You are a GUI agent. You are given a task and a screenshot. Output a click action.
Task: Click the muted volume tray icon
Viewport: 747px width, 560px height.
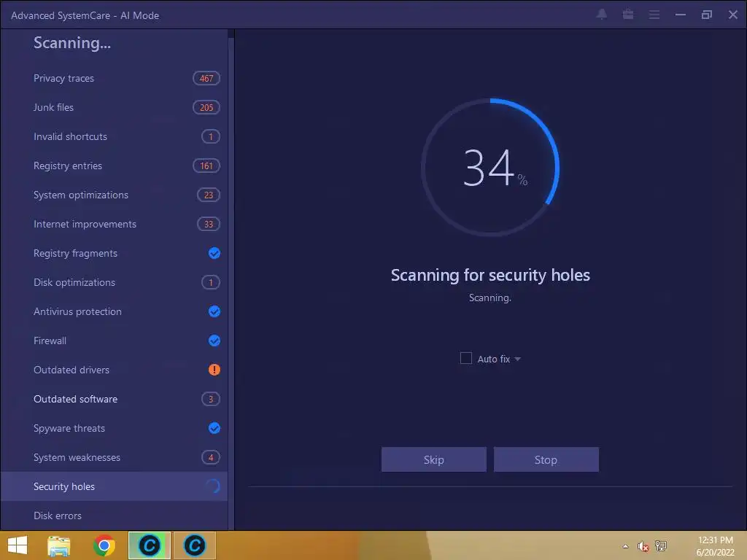click(643, 546)
